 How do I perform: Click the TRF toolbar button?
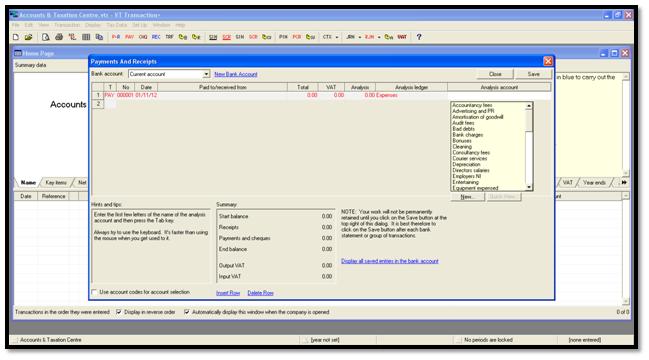[169, 37]
